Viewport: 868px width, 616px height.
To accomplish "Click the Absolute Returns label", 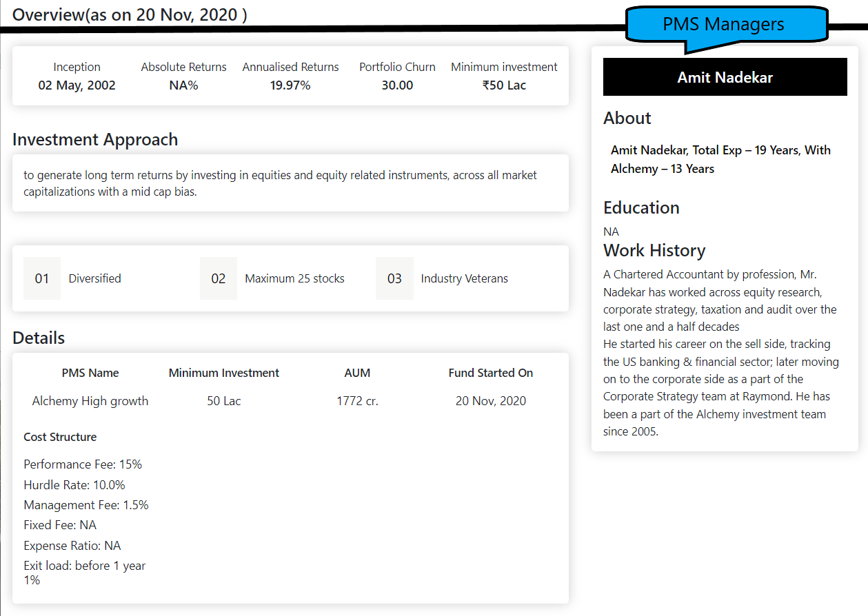I will [184, 67].
